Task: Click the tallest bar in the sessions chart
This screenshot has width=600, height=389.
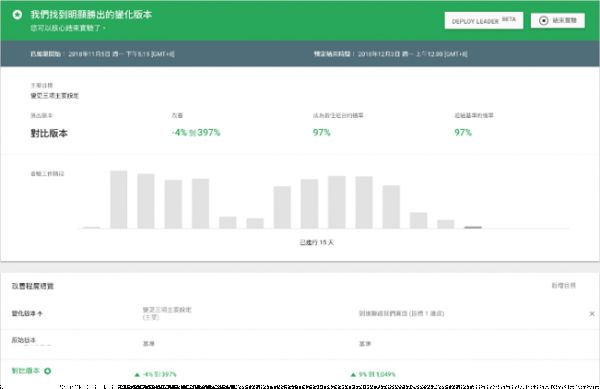Action: [x=119, y=200]
